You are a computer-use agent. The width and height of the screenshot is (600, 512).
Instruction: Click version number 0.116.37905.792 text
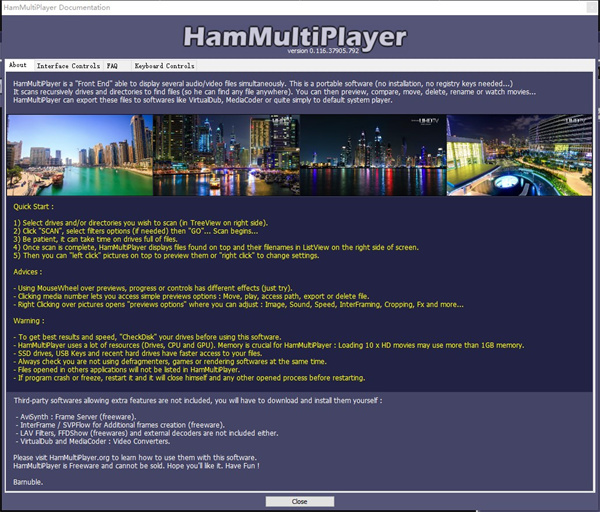pos(323,51)
